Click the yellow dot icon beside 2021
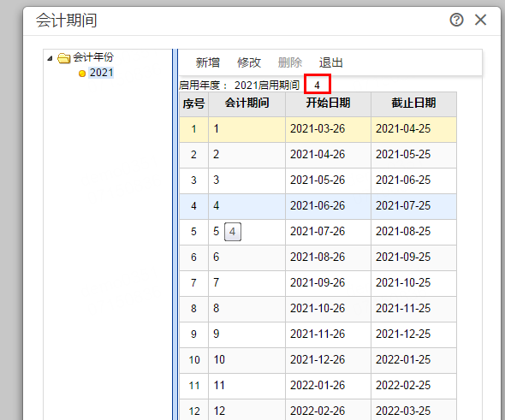 pyautogui.click(x=82, y=74)
